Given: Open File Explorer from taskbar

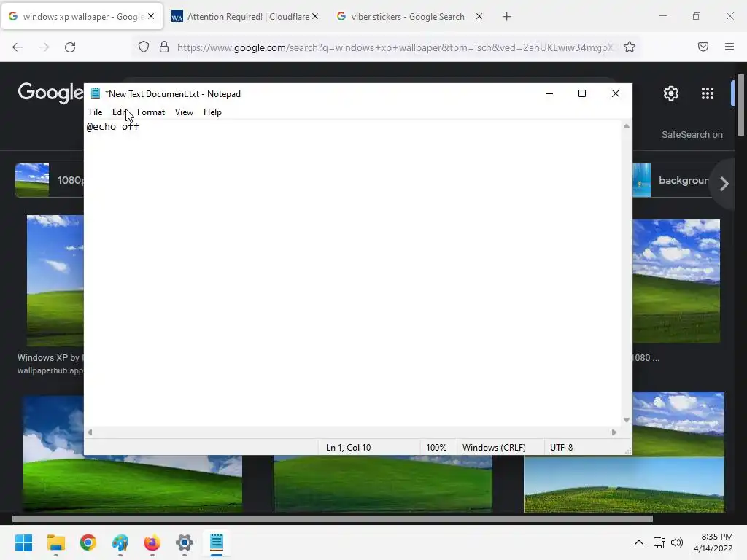Looking at the screenshot, I should pyautogui.click(x=55, y=542).
